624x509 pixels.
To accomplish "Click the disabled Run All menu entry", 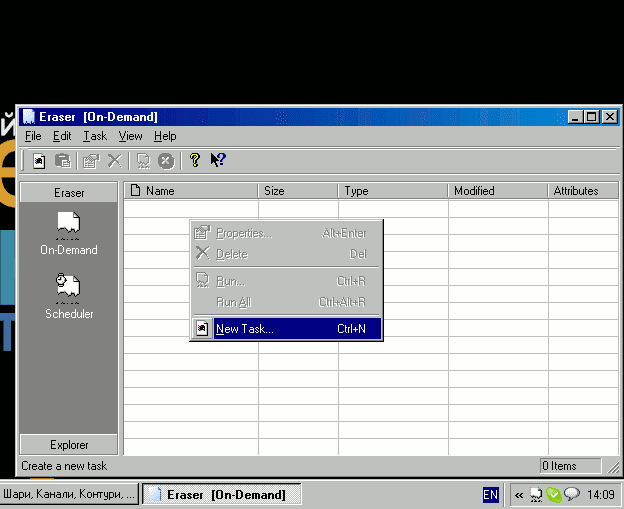I will coord(287,302).
